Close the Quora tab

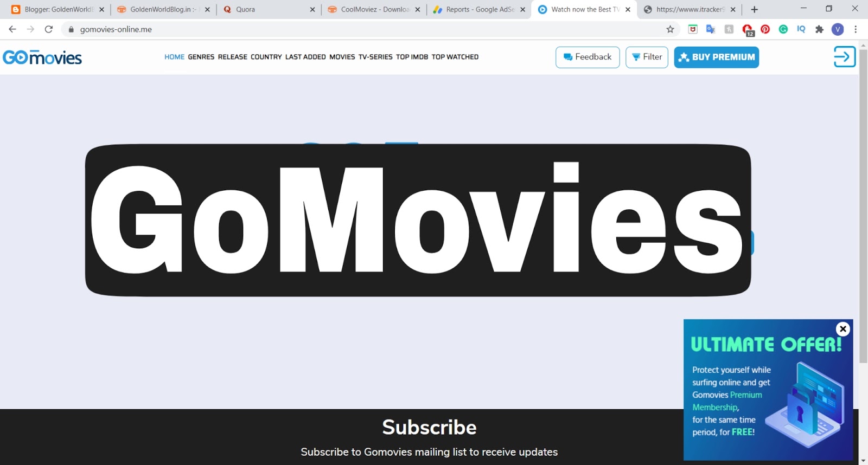tap(312, 9)
